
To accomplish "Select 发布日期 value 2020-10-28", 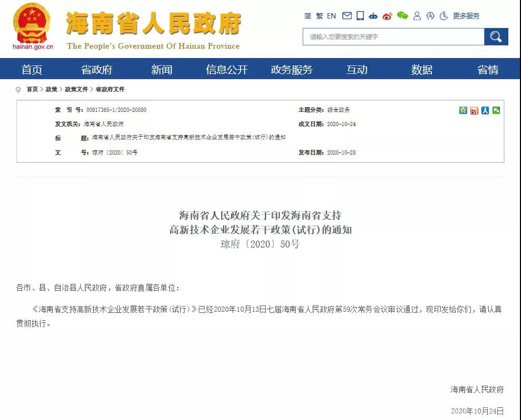I will (x=341, y=152).
